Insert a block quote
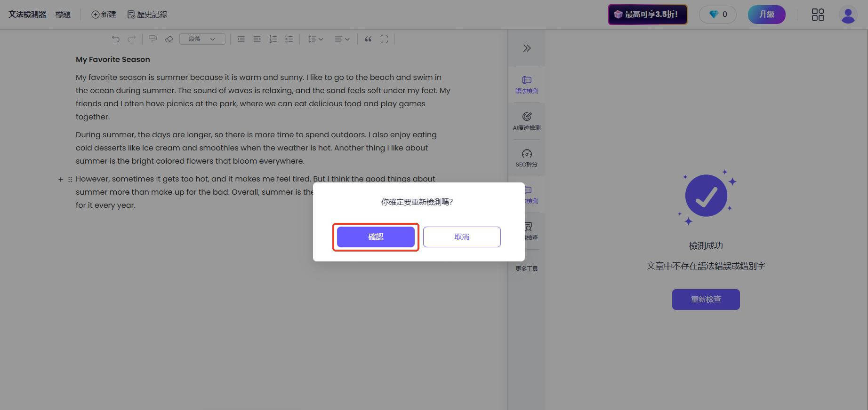Screen dimensions: 868x410 tap(368, 39)
